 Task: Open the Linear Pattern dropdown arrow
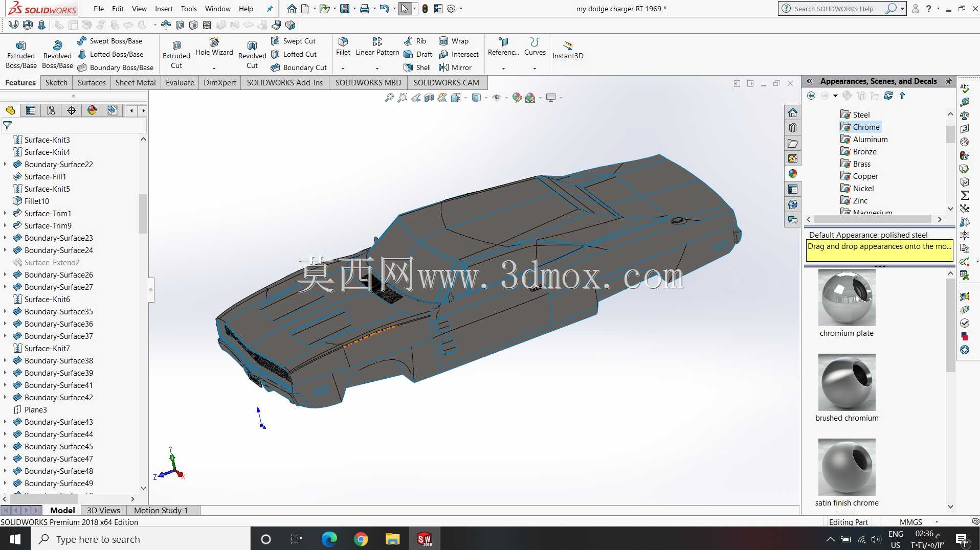point(377,68)
